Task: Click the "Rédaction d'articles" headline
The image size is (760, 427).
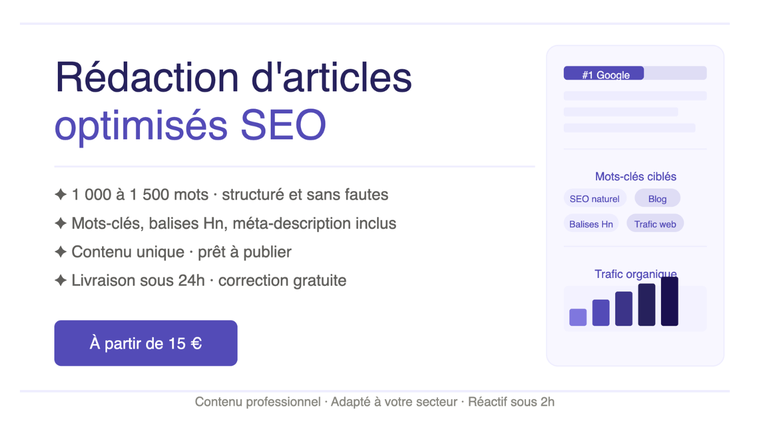Action: point(233,77)
